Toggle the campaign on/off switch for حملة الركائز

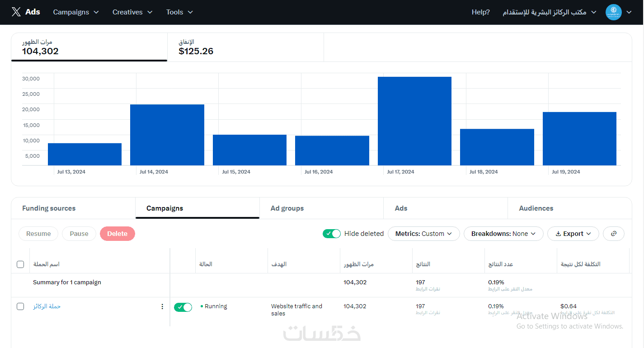click(183, 307)
